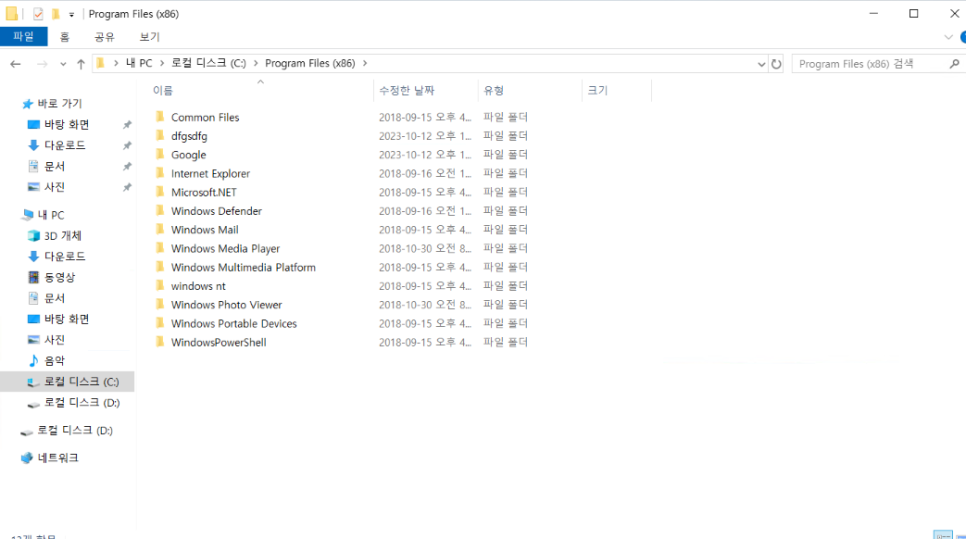
Task: Click the 3D 개체 icon in sidebar
Action: pyautogui.click(x=34, y=236)
